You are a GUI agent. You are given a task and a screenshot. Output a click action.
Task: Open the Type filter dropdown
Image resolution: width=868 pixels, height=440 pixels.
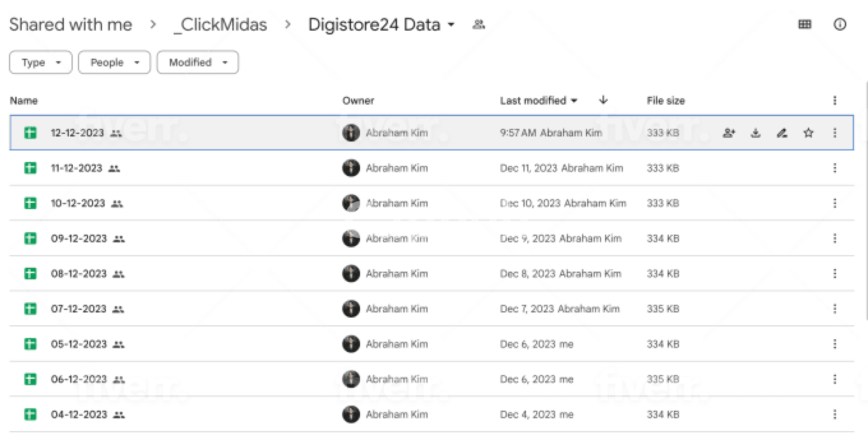(x=41, y=62)
